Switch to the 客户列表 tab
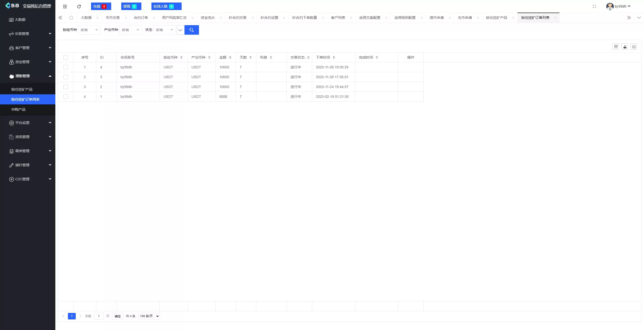Screen dimensions: 644x330 point(338,18)
